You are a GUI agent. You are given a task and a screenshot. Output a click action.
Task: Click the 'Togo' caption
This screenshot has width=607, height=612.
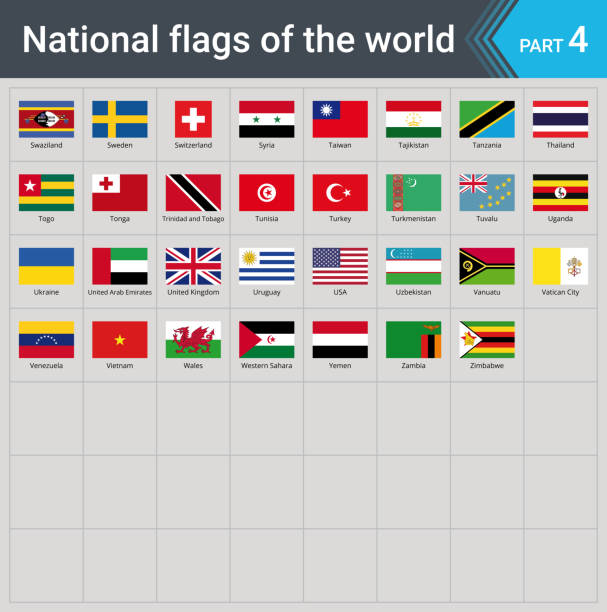point(46,219)
